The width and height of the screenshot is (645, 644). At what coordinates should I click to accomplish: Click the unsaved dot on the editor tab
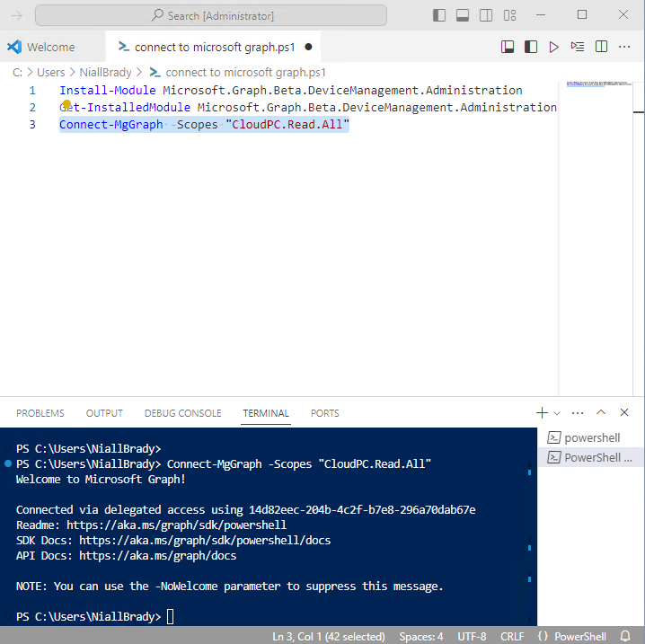tap(308, 47)
